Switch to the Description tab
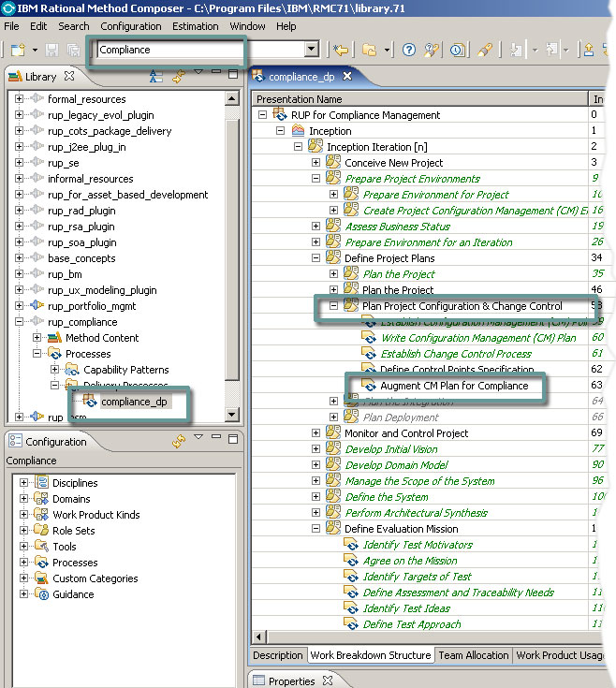 pos(278,655)
